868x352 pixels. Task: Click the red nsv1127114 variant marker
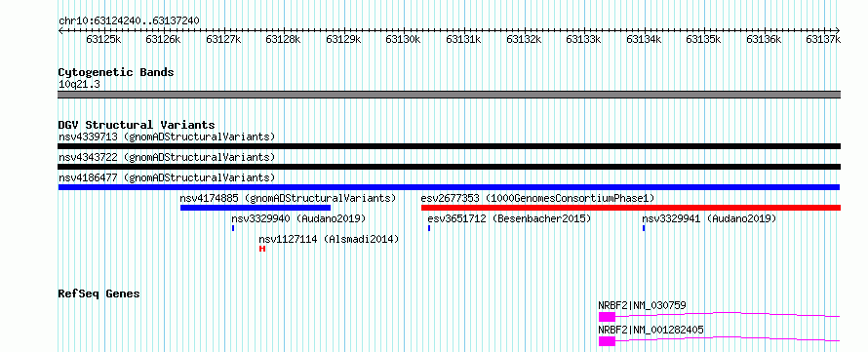[262, 249]
